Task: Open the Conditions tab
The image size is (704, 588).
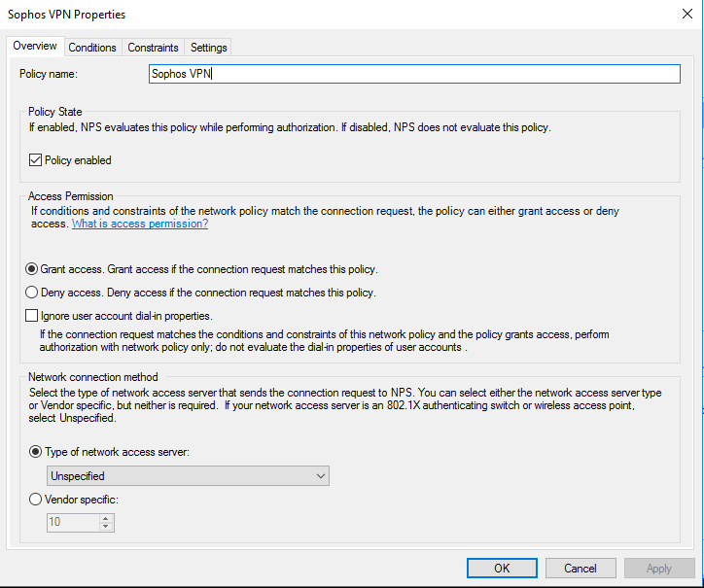Action: point(92,48)
